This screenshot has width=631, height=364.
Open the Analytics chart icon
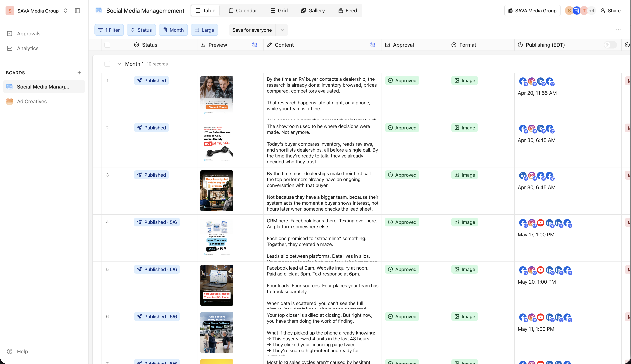[10, 48]
